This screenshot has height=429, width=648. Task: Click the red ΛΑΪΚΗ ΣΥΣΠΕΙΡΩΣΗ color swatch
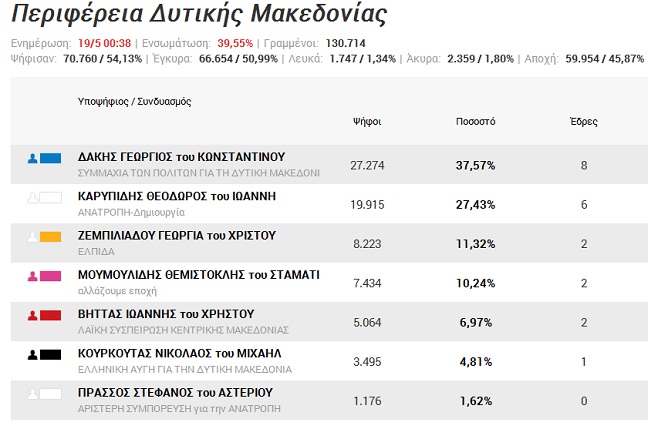52,316
